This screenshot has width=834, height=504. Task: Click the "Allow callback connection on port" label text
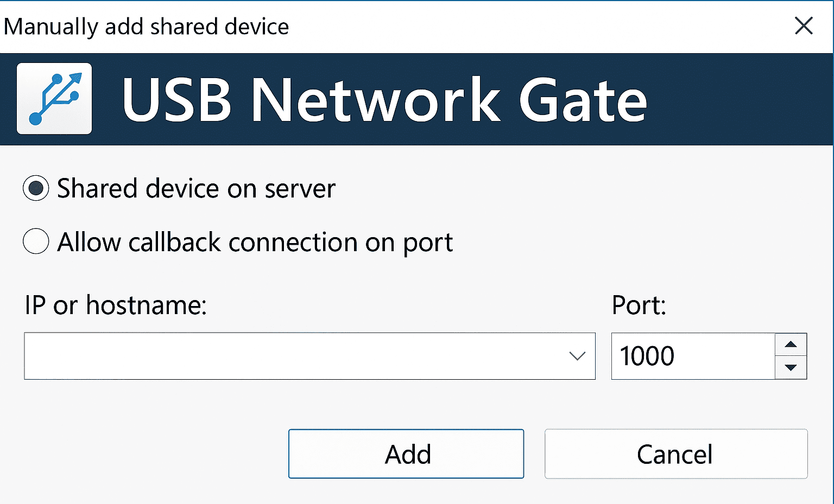(x=255, y=242)
